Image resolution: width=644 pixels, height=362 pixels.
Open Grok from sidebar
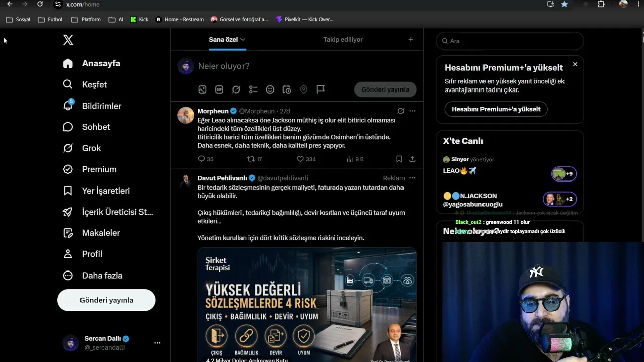82,148
